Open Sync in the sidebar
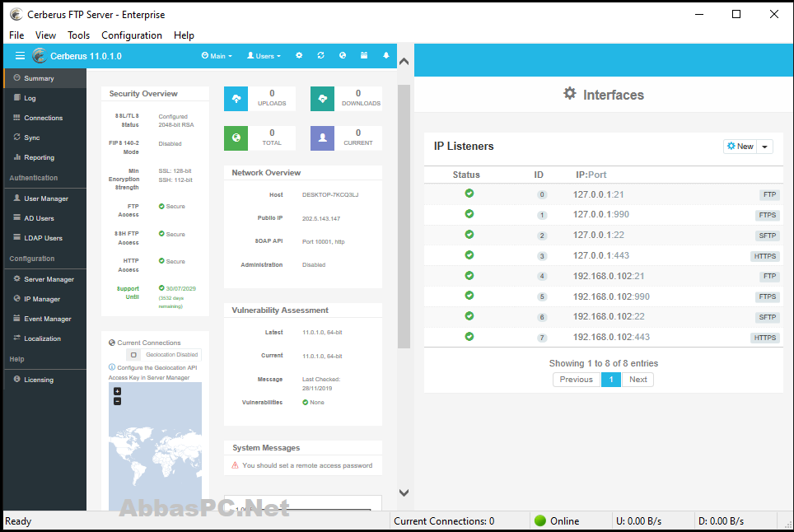 tap(45, 138)
